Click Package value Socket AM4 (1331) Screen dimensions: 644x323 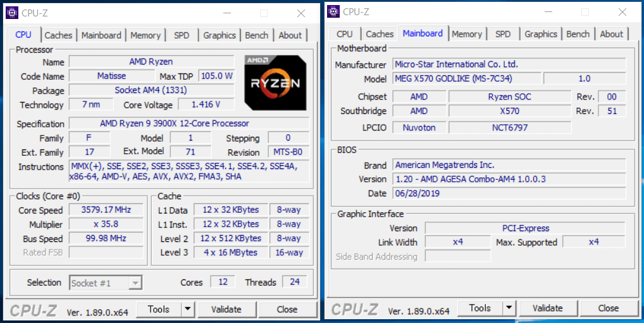pos(152,90)
